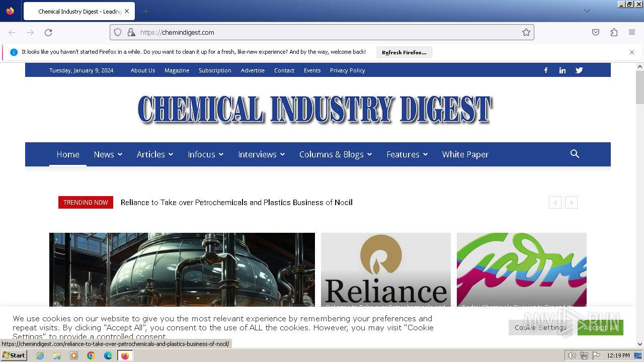Click the date Tuesday, January 9, 2024
644x362 pixels.
tap(81, 70)
